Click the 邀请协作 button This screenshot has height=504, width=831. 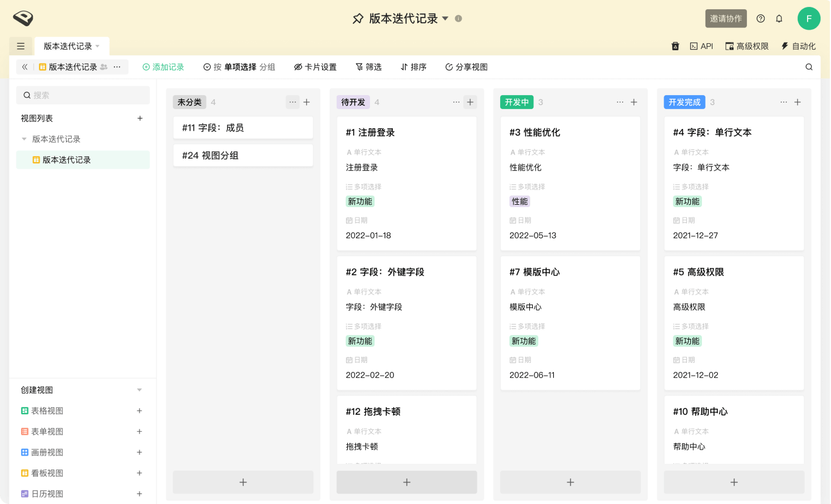(x=725, y=19)
